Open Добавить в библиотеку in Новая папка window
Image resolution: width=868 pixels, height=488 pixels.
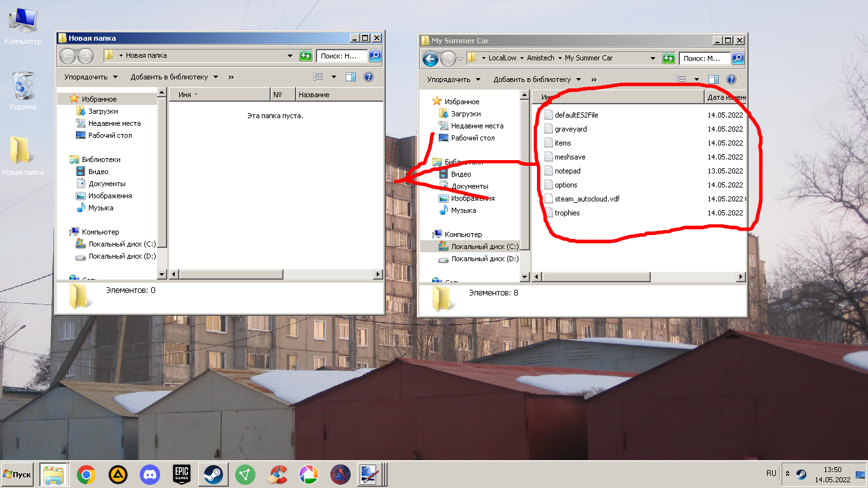click(x=174, y=77)
